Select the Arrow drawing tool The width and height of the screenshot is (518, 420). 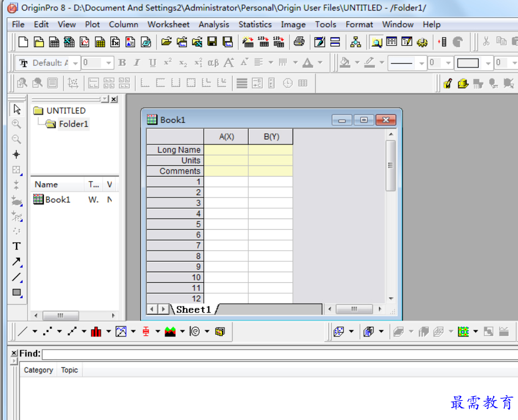point(17,262)
